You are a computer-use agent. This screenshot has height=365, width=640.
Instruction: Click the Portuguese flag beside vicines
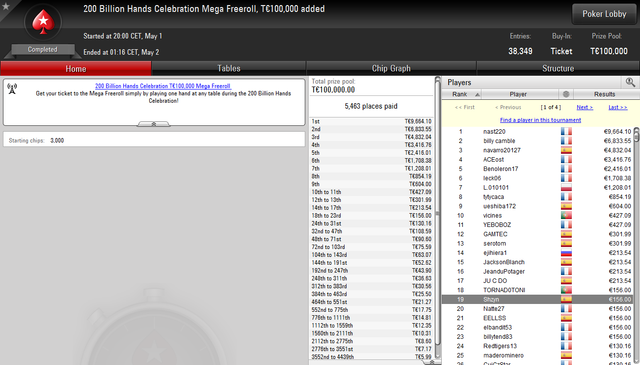(566, 216)
